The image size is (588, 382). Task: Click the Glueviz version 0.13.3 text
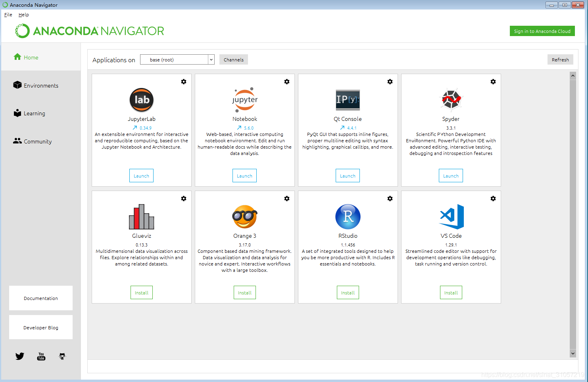[x=142, y=245]
